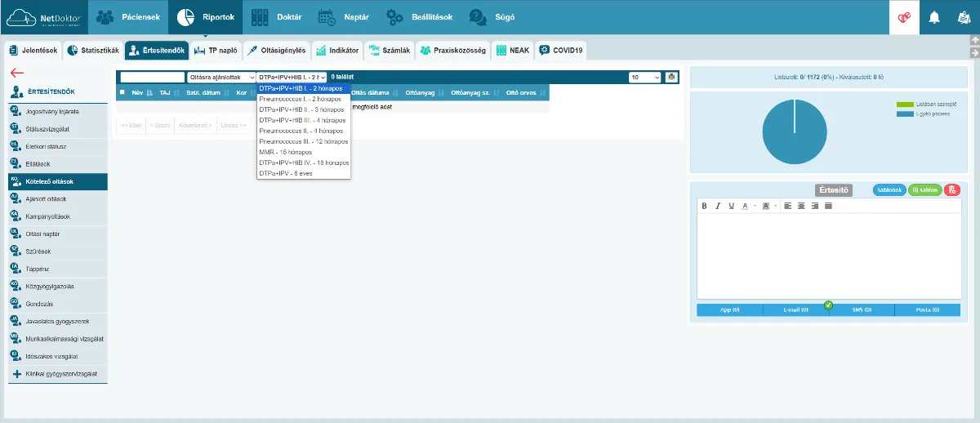Click the Táppénz sidebar icon
980x423 pixels.
pos(15,267)
